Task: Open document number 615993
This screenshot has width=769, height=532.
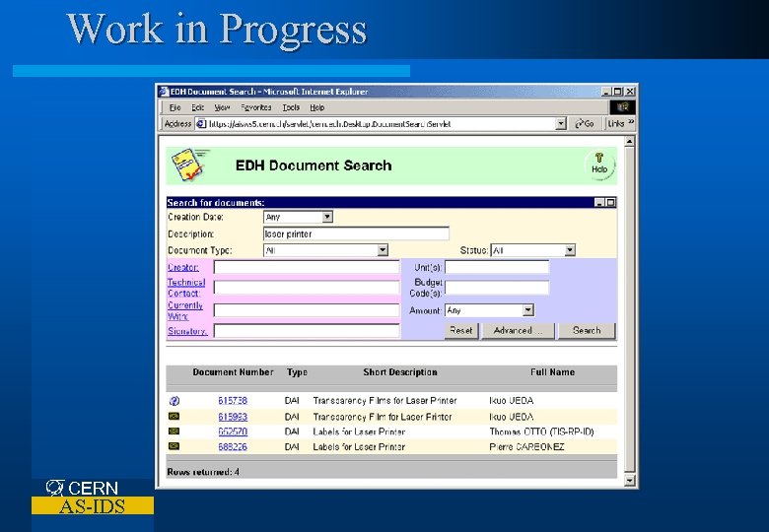Action: 233,417
